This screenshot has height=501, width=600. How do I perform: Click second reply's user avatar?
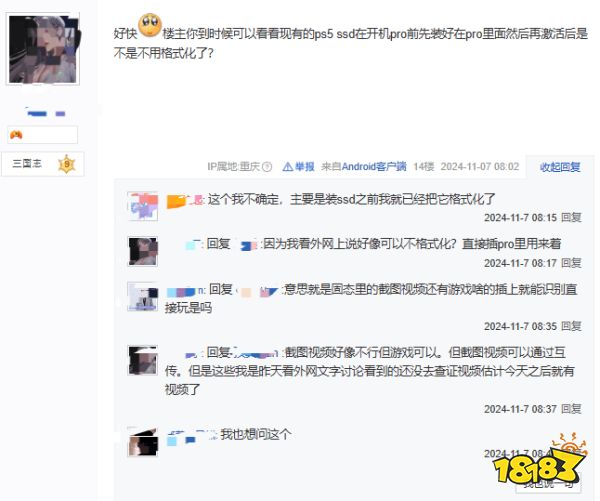(142, 251)
